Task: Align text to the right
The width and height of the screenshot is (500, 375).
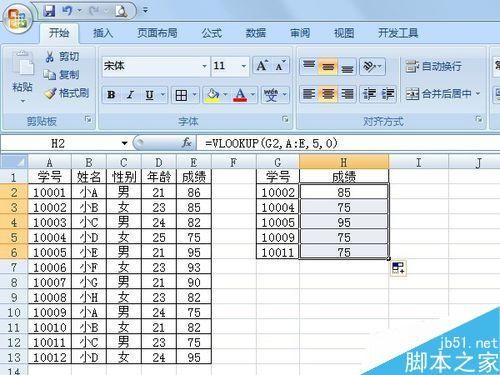Action: 347,94
